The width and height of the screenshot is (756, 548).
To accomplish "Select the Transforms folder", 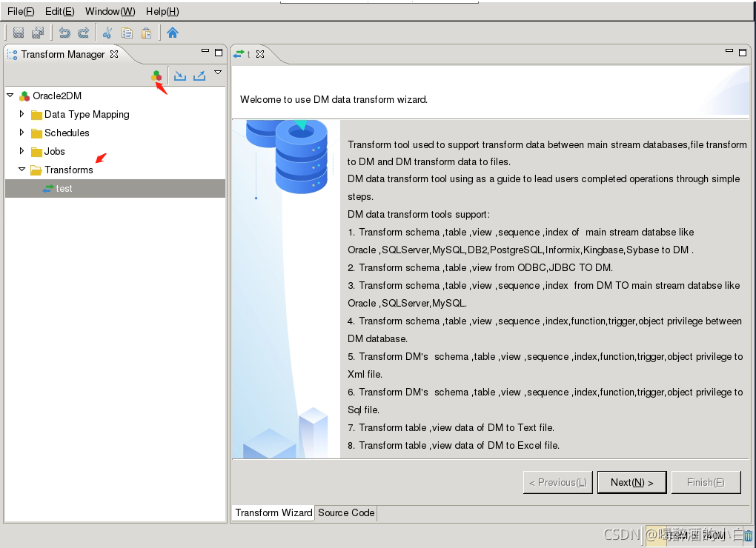I will (x=68, y=170).
